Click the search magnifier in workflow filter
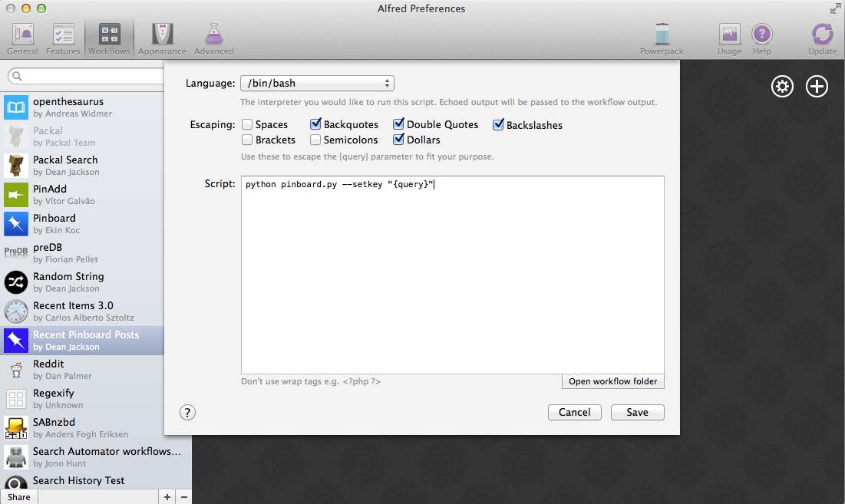 [x=17, y=76]
